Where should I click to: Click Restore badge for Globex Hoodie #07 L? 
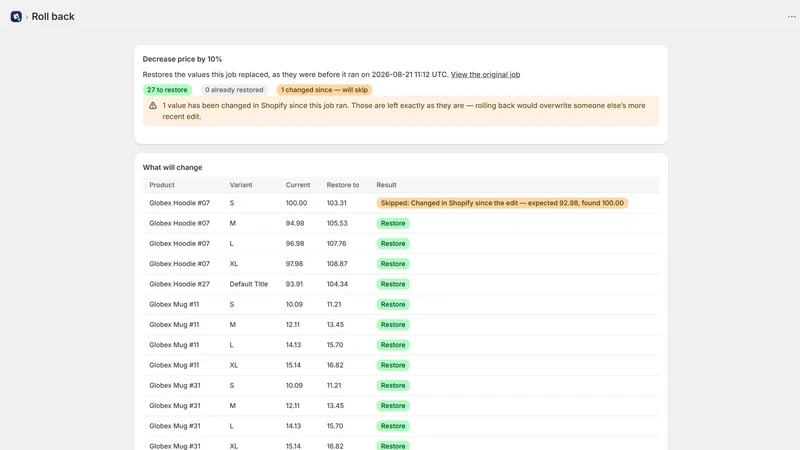tap(393, 244)
